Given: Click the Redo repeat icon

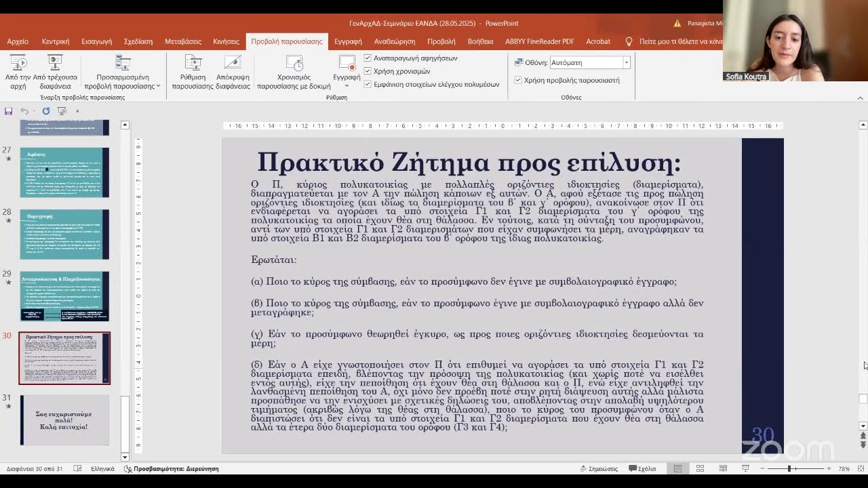Looking at the screenshot, I should tap(46, 111).
